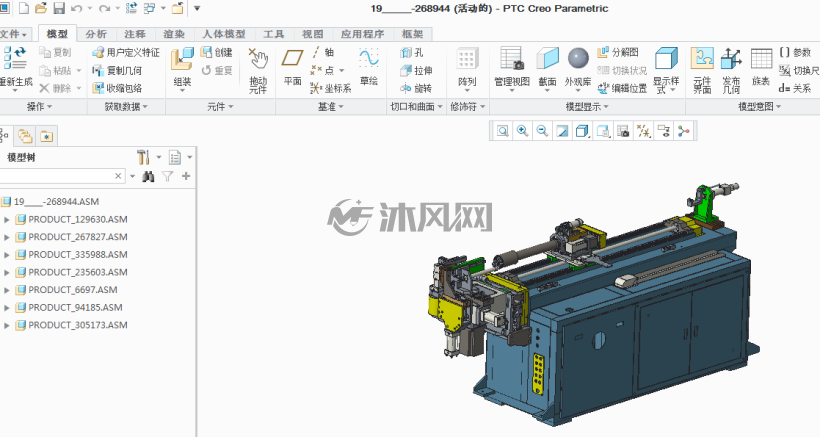820x437 pixels.
Task: Open a file with the folder icon
Action: pyautogui.click(x=41, y=8)
